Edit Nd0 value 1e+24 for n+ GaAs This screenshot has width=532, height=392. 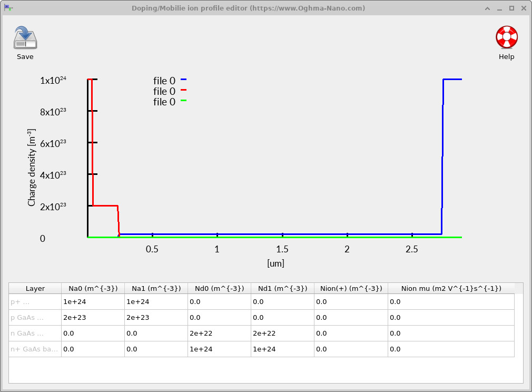[x=219, y=349]
